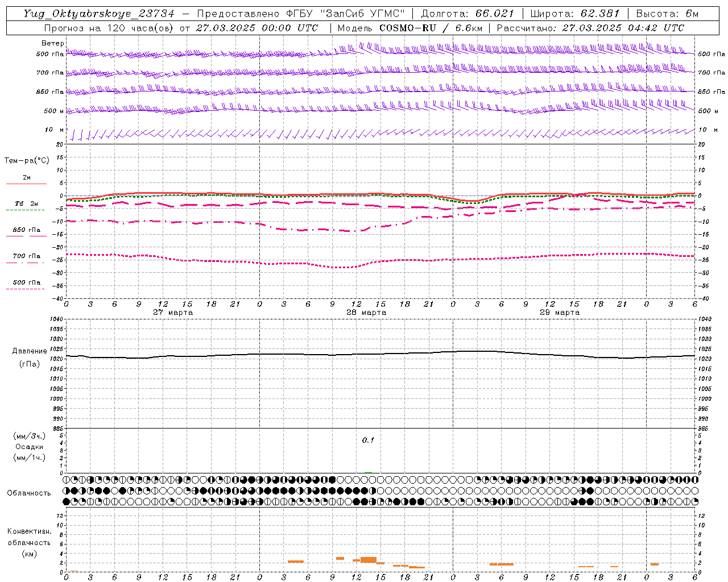The image size is (728, 582).
Task: Click the date label 27 марта
Action: coord(173,313)
